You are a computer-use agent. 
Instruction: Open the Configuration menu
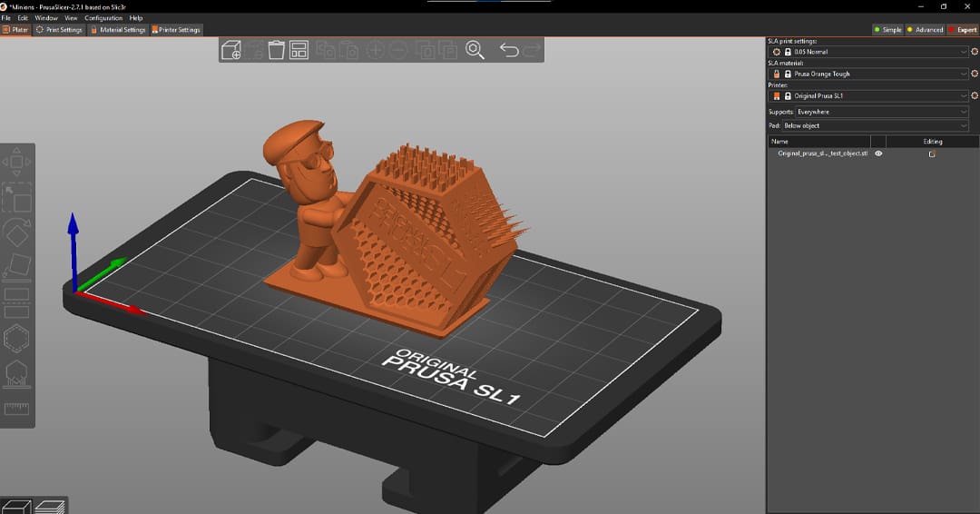103,18
